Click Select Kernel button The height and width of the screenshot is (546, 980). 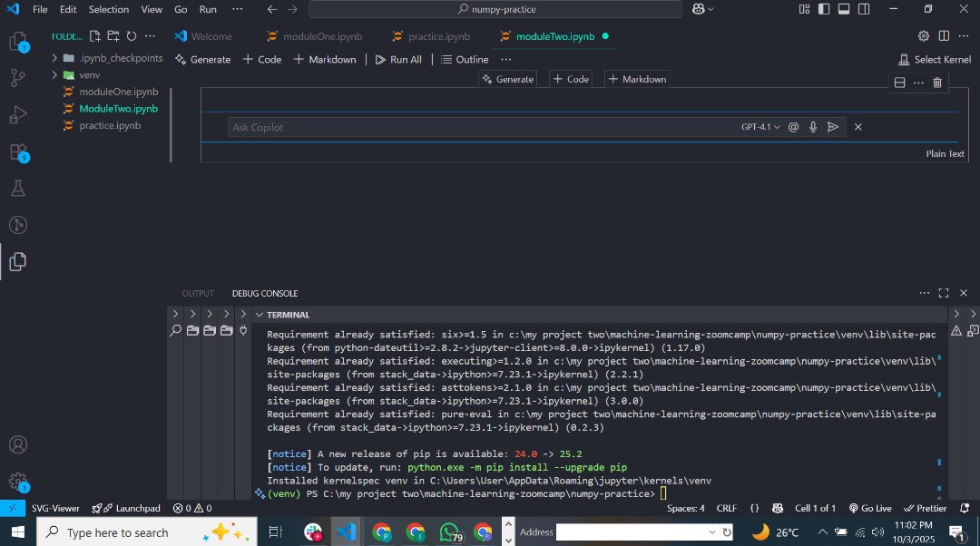(935, 59)
